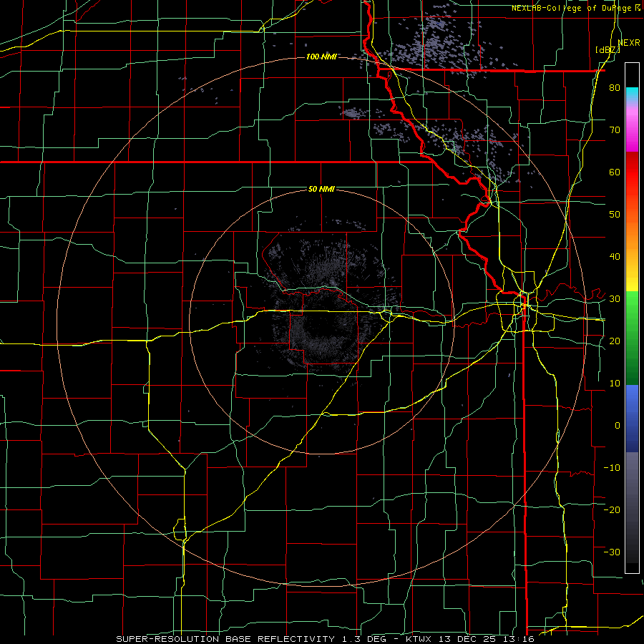
Task: Click the -20 value on the dBZ scale
Action: click(x=612, y=510)
